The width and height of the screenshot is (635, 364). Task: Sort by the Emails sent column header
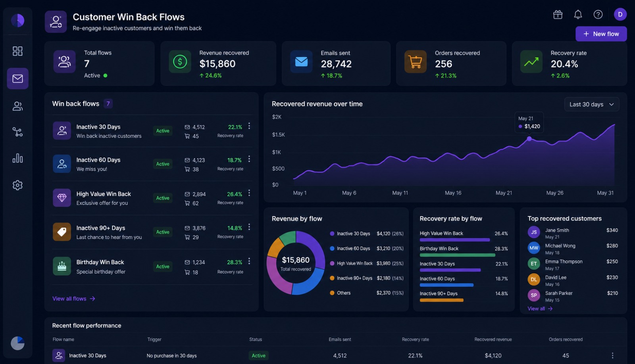340,339
